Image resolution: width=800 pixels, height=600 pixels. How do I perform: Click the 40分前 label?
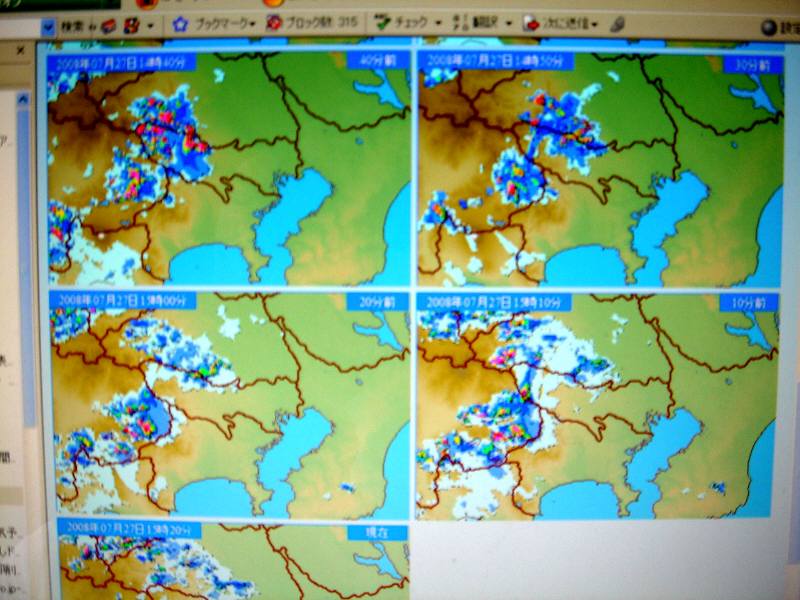pyautogui.click(x=378, y=61)
